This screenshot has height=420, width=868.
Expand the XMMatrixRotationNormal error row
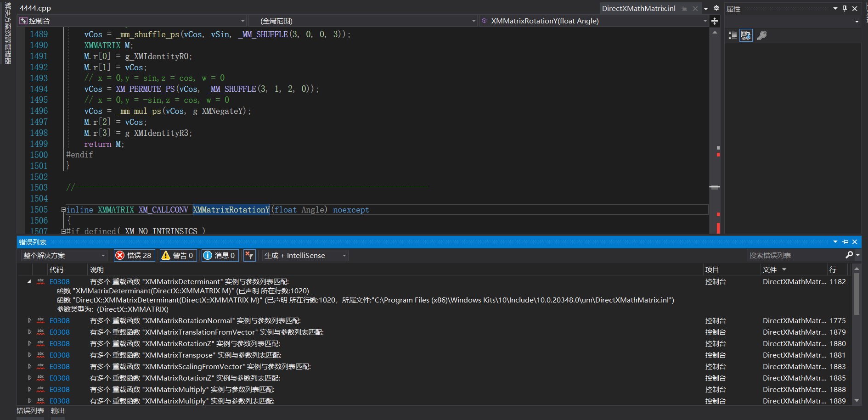[29, 320]
